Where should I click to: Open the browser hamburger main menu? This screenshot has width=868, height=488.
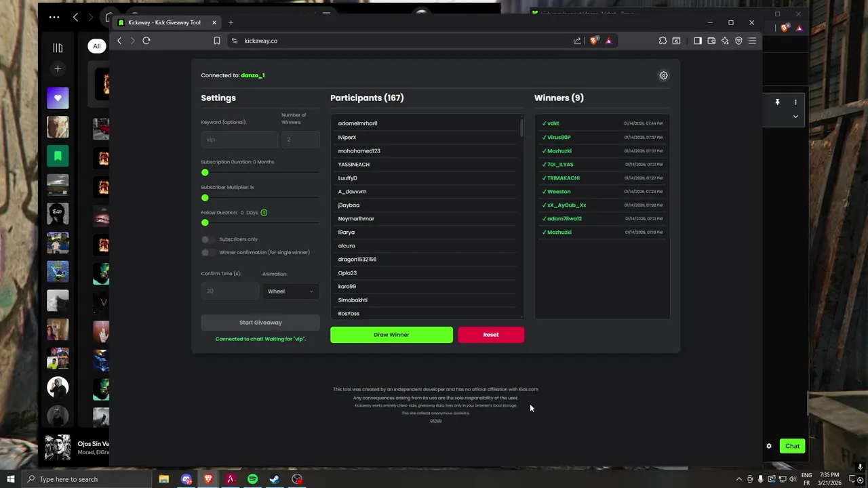coord(752,41)
